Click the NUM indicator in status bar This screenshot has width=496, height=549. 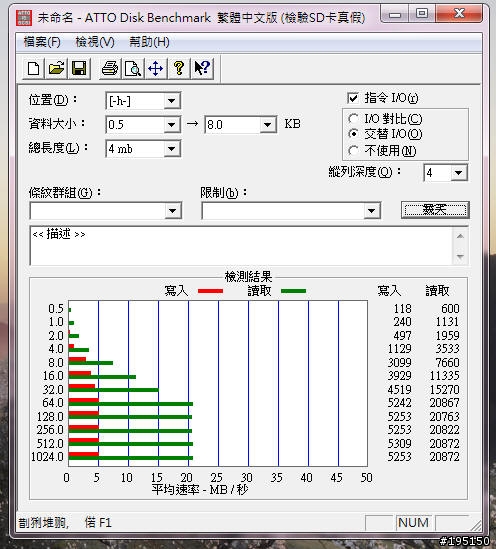click(413, 523)
